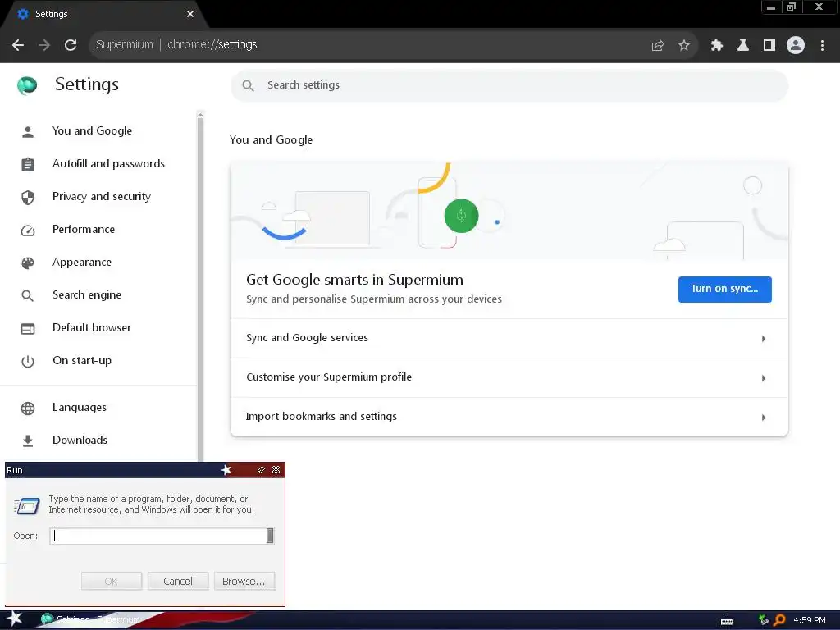Click the globe icon for Languages
Image resolution: width=840 pixels, height=630 pixels.
coord(28,409)
